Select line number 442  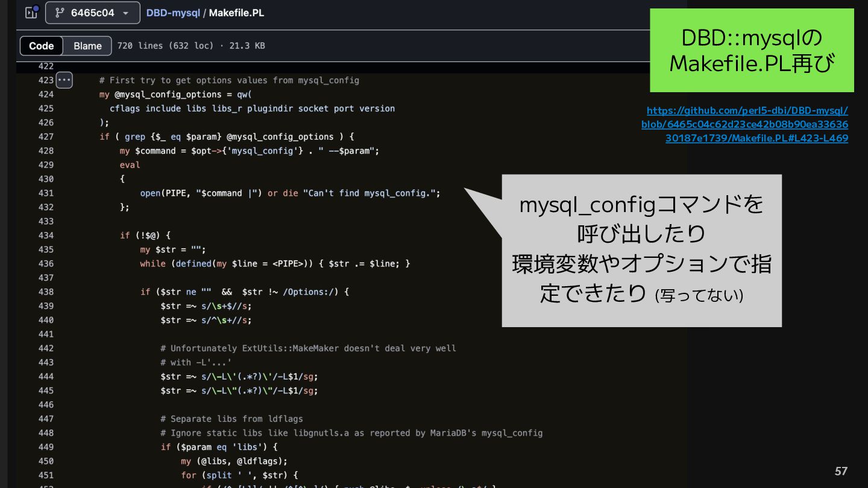click(46, 348)
